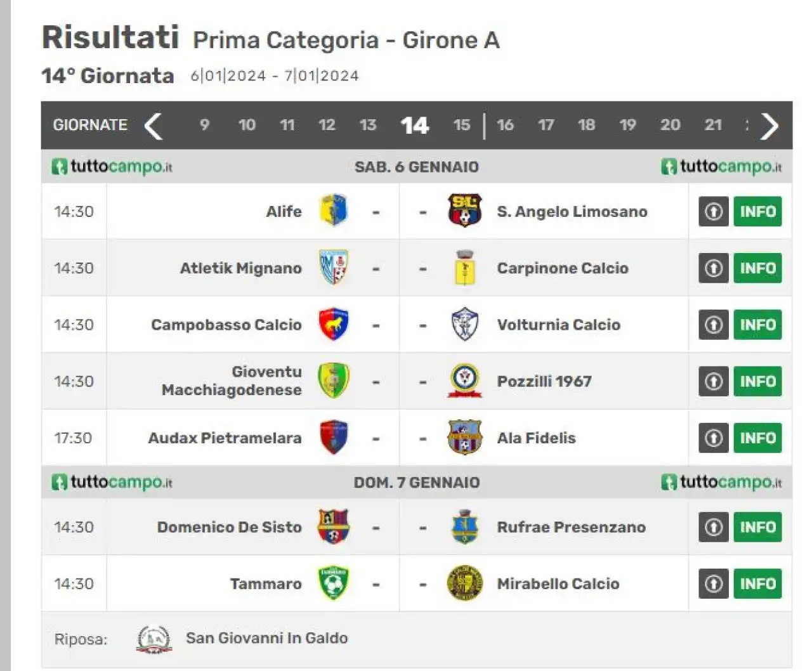The width and height of the screenshot is (812, 671).
Task: Switch to giornata 13
Action: (x=368, y=125)
